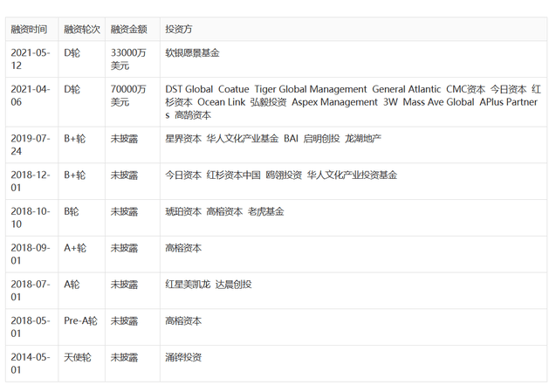Click investor 高鹄资本
The width and height of the screenshot is (556, 392).
[x=193, y=115]
